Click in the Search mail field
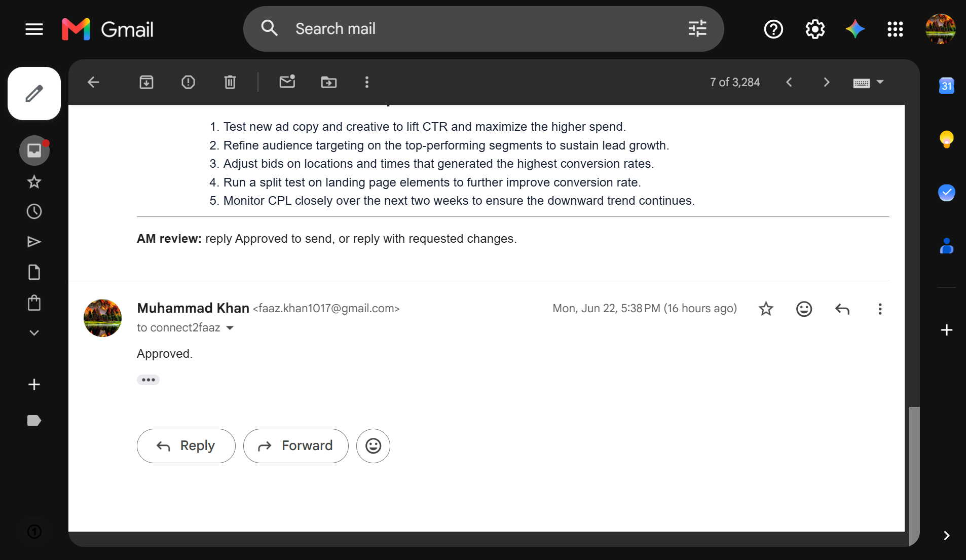 point(484,29)
